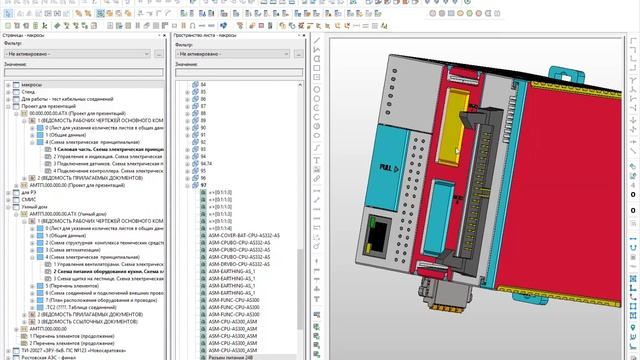
Task: Focus the value field in pages panel
Action: 84,72
